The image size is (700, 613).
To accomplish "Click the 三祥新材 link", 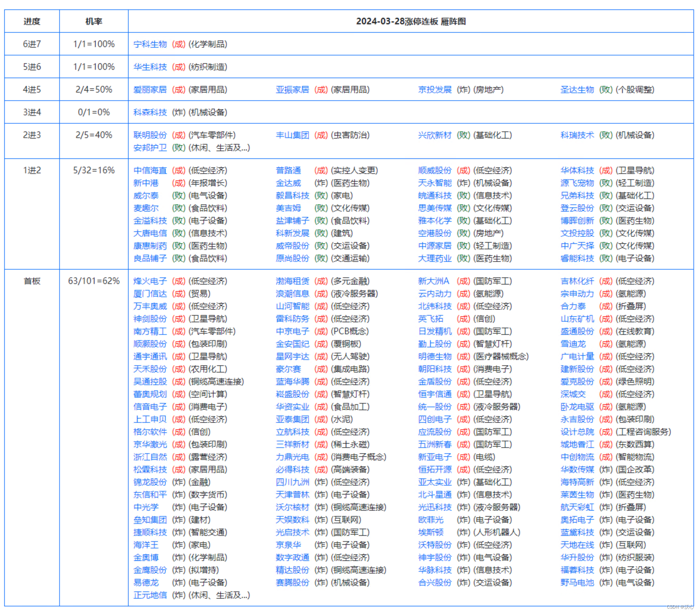I will pyautogui.click(x=292, y=445).
